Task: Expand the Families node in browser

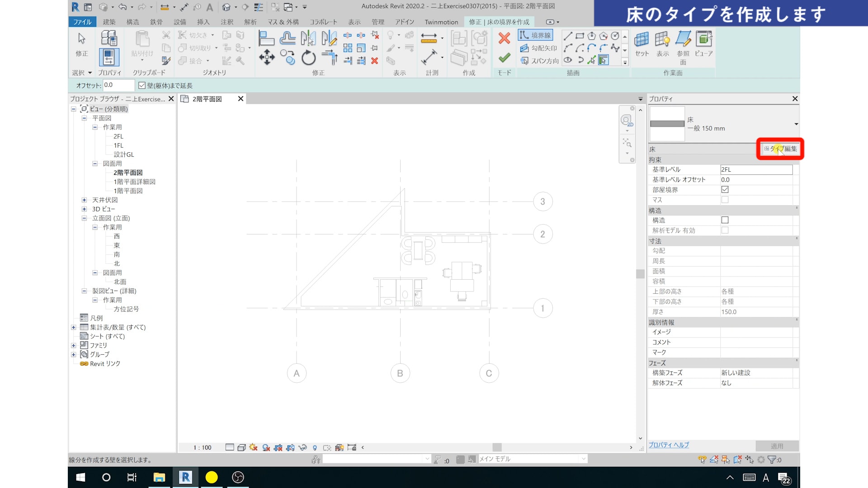Action: click(73, 345)
